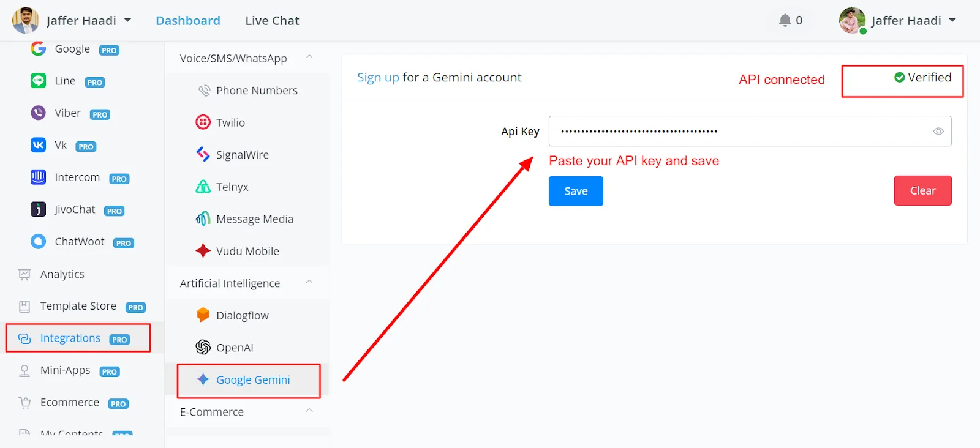980x448 pixels.
Task: Click the blue Save button
Action: (x=576, y=191)
